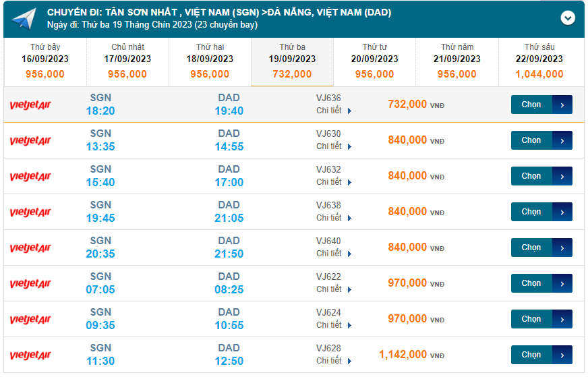Click the VietJet Air logo for flight VJ630
Viewport: 588px width, 377px height.
click(30, 141)
